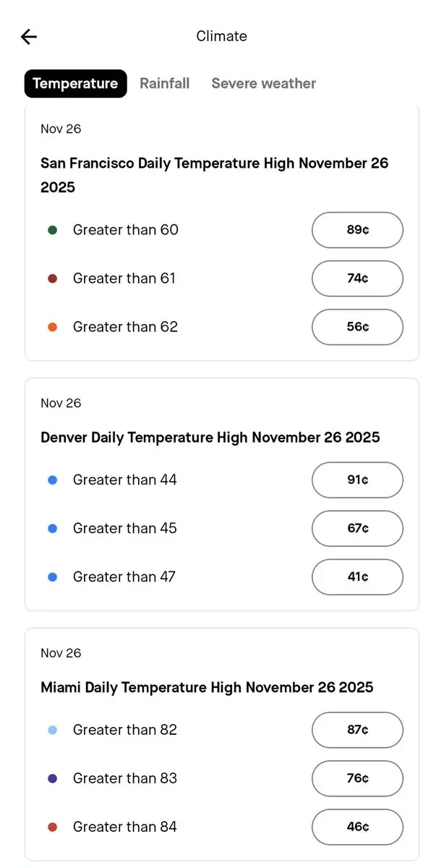Viewport: 444px width, 868px height.
Task: Pick the 46¢ price for Greater than 84
Action: point(357,827)
